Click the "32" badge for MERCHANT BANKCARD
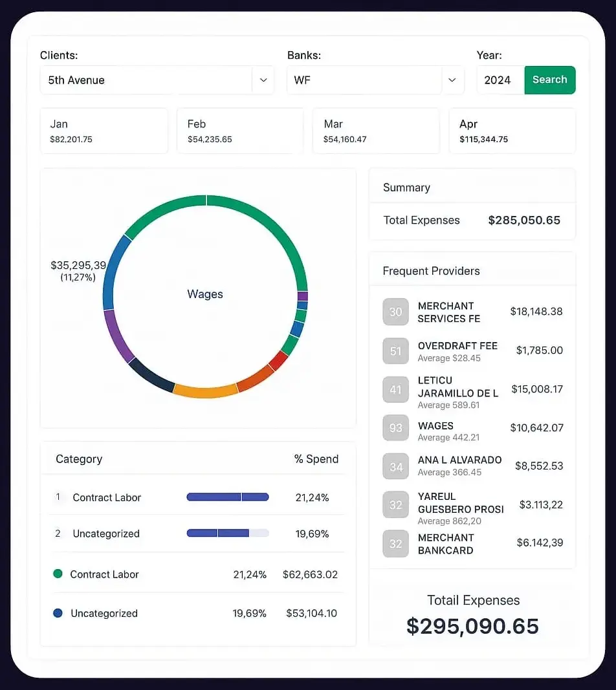616x690 pixels. pos(395,543)
